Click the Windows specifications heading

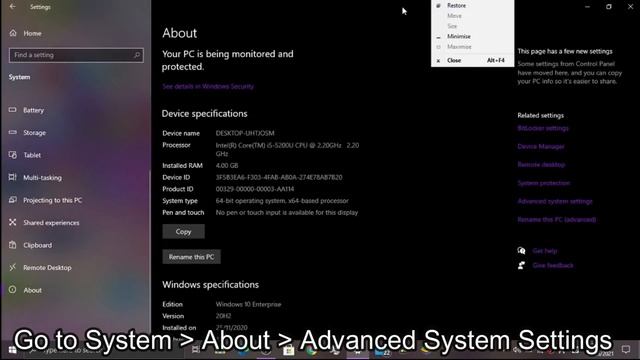210,284
